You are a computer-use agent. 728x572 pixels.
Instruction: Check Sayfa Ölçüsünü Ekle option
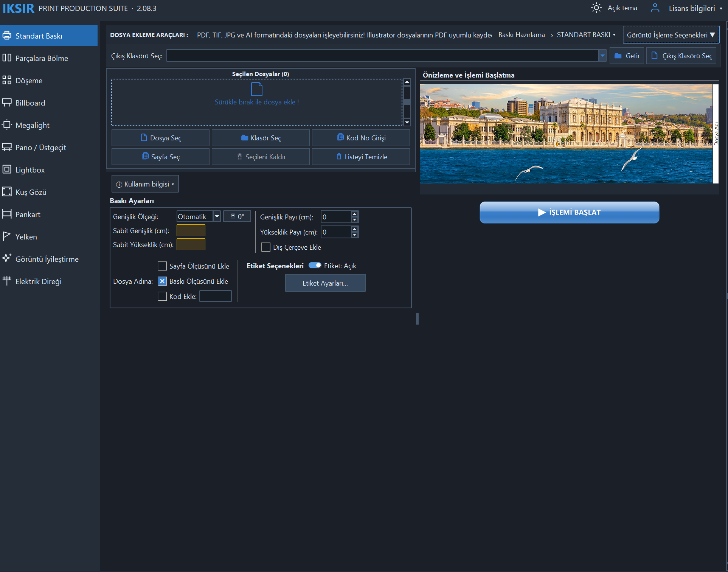[162, 266]
